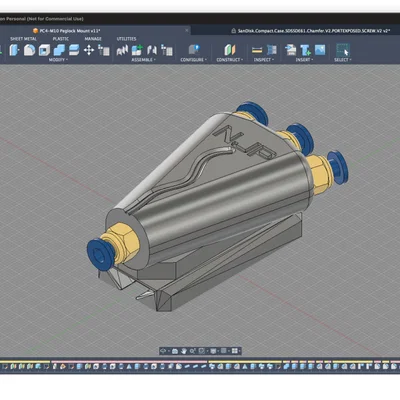The image size is (400, 400).
Task: Select the Combine bodies tool icon
Action: pyautogui.click(x=59, y=50)
